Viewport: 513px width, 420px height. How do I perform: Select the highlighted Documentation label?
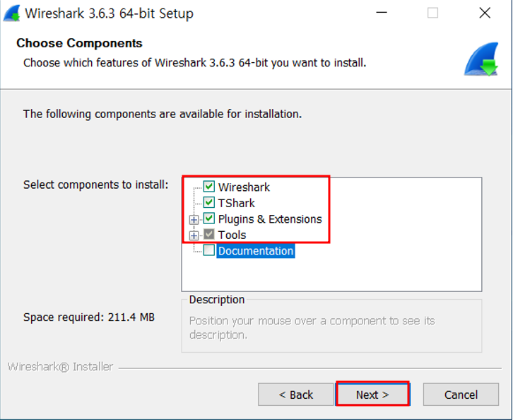tap(256, 251)
